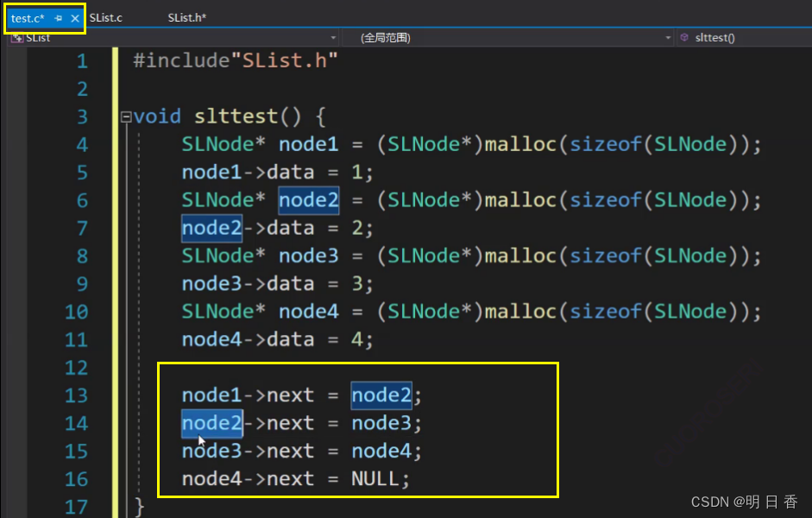The width and height of the screenshot is (812, 518).
Task: Click 'node3->data = 3;' statement
Action: pyautogui.click(x=277, y=284)
